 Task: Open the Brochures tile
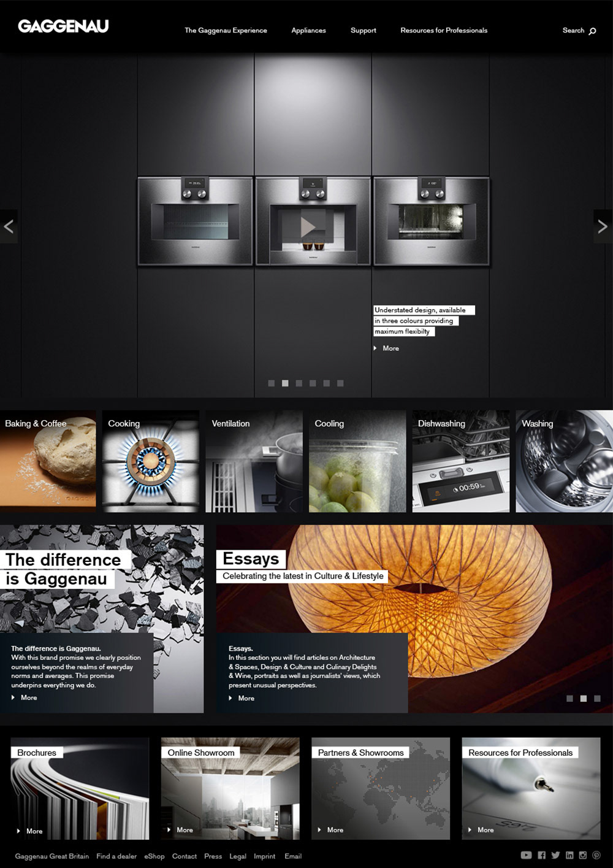pos(80,788)
